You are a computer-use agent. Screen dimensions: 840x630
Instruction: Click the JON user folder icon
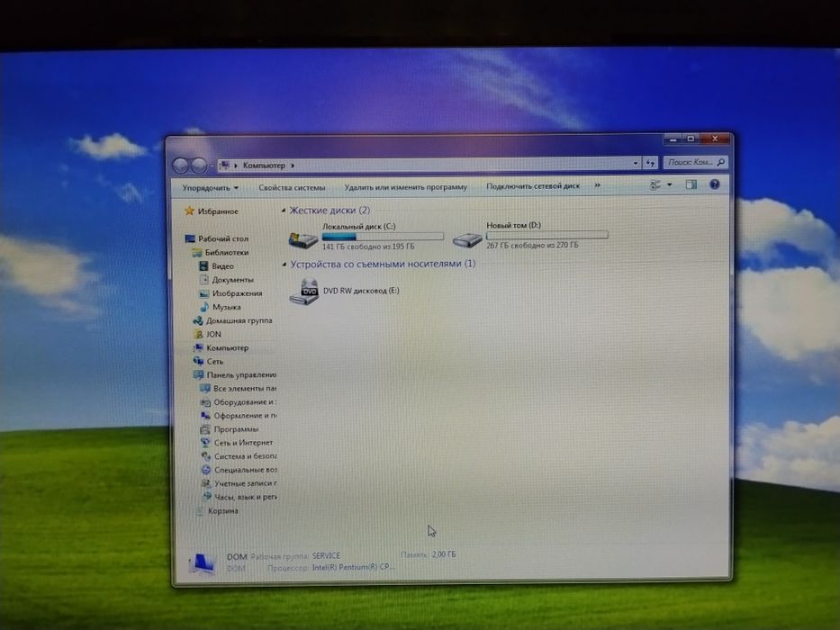tap(198, 334)
